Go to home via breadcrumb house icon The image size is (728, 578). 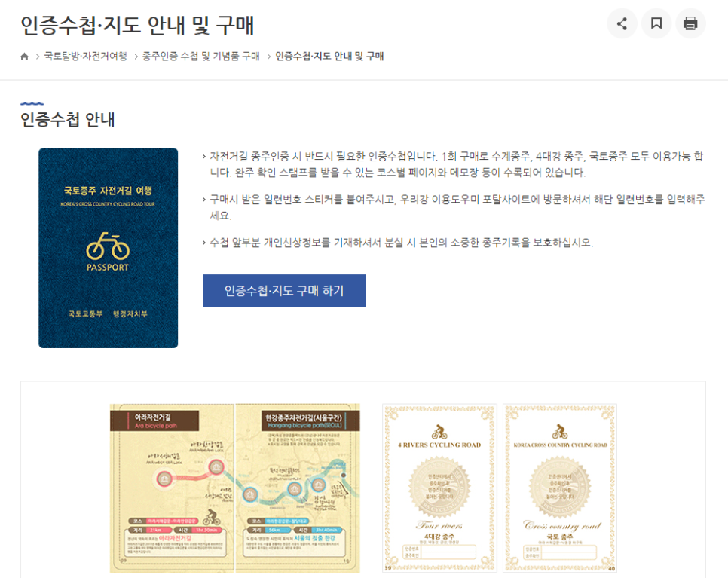tap(25, 57)
